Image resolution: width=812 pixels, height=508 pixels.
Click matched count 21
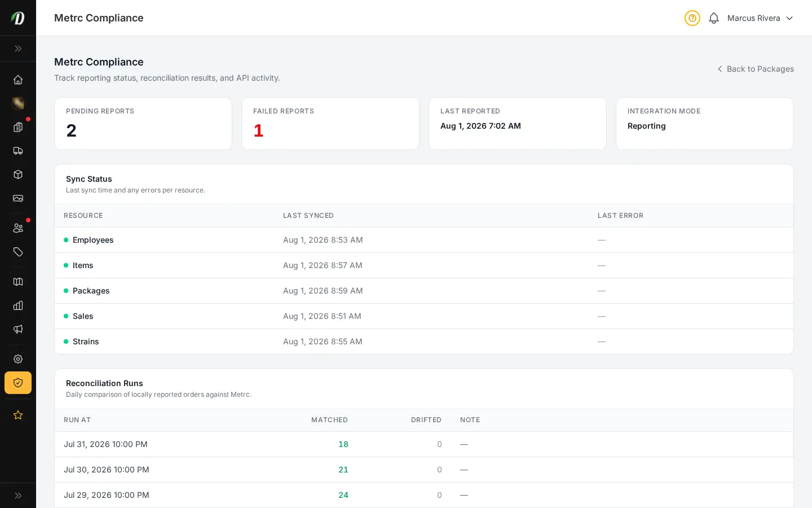point(343,470)
